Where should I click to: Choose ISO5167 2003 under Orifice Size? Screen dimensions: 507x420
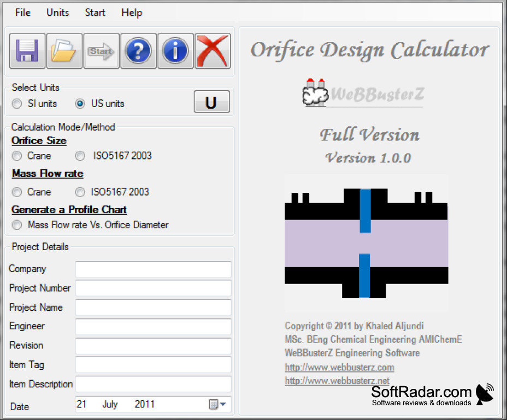click(x=80, y=156)
